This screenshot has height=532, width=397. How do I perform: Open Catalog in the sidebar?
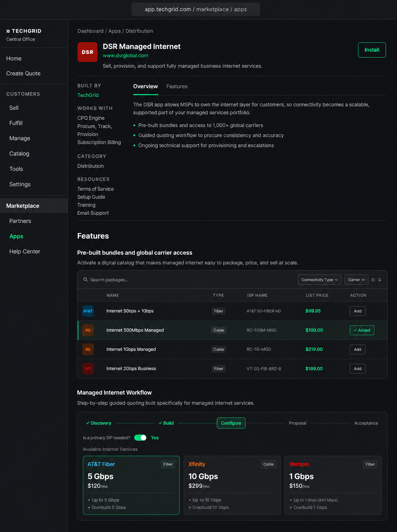19,154
